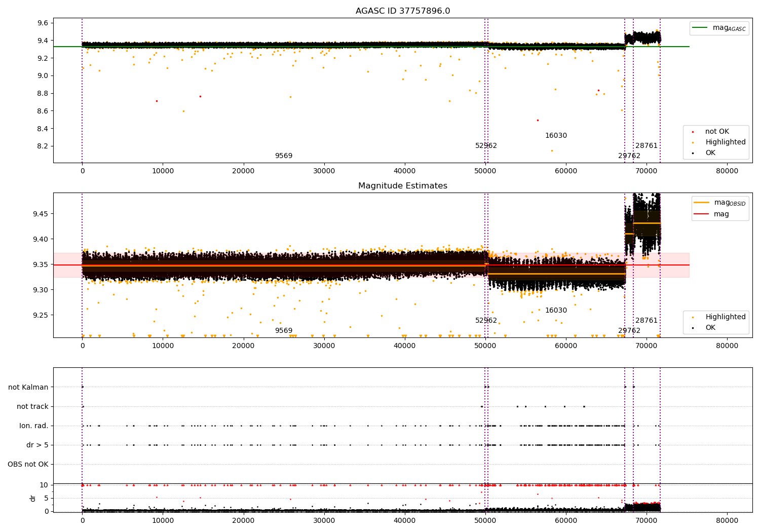
Task: Click obsid label 28761 in Magnitude Estimates plot
Action: point(647,321)
